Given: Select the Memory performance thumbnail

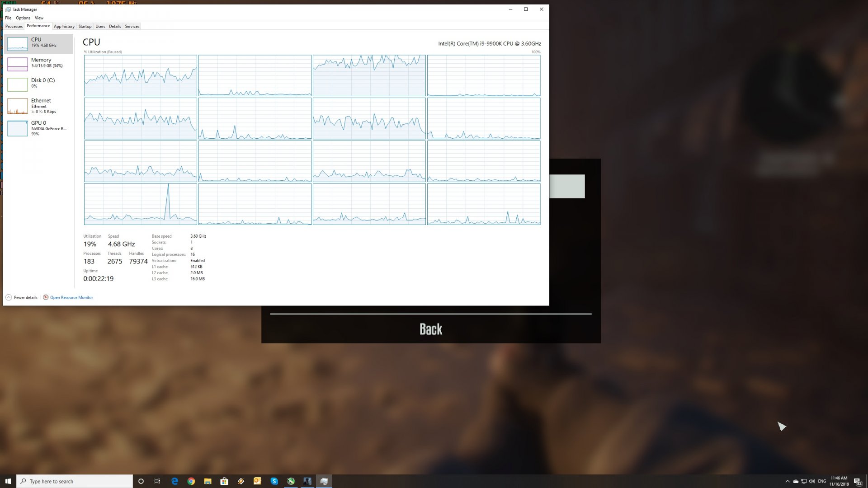Looking at the screenshot, I should pyautogui.click(x=18, y=64).
